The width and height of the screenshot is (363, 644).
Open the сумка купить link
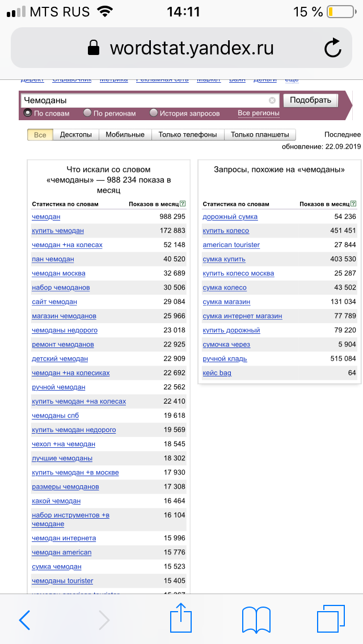[x=224, y=259]
